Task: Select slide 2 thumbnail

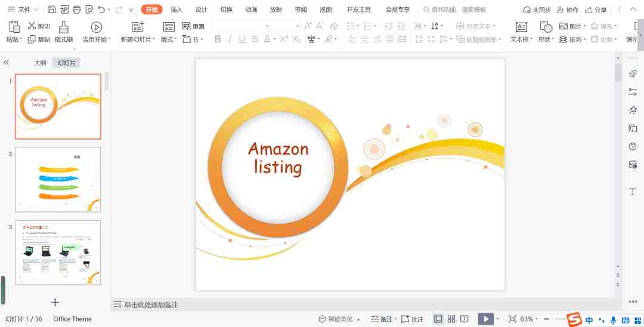Action: point(58,180)
